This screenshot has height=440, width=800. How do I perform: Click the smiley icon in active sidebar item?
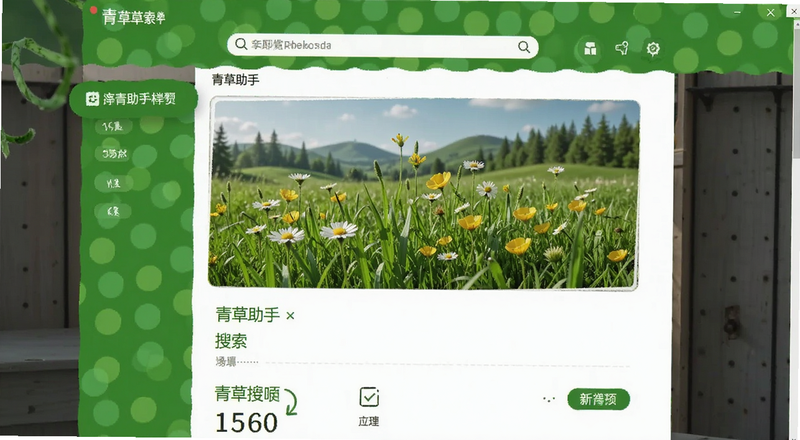[x=92, y=99]
